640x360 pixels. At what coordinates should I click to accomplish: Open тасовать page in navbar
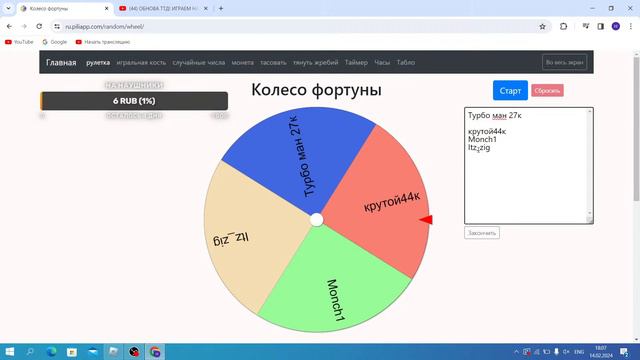(x=273, y=62)
